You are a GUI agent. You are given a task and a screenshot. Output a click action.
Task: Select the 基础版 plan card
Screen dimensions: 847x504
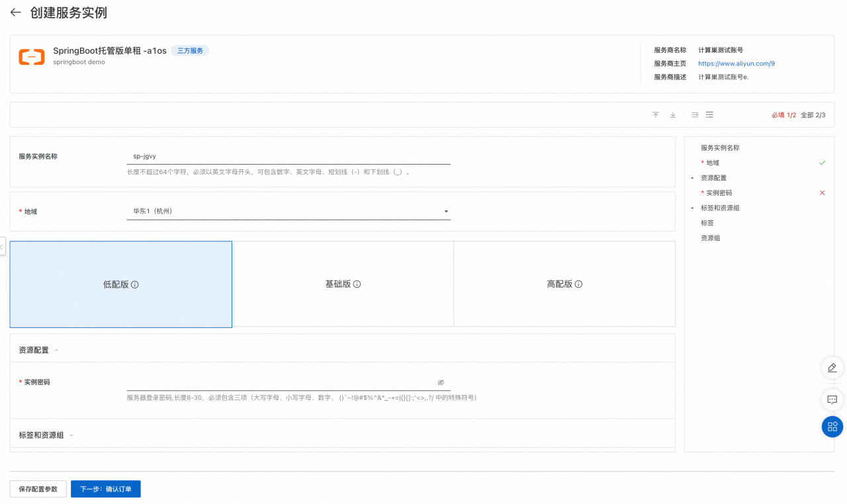tap(343, 284)
